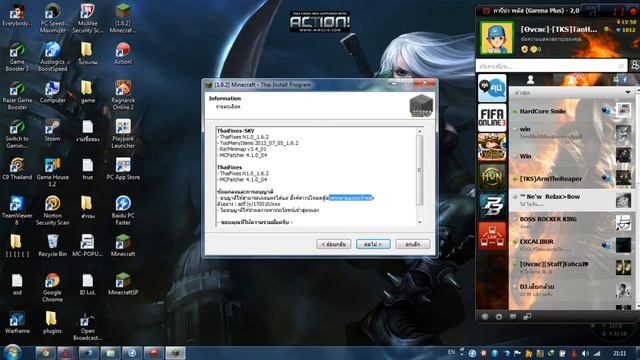
Task: Open McAfee Security Scan desktop shortcut
Action: 87,18
